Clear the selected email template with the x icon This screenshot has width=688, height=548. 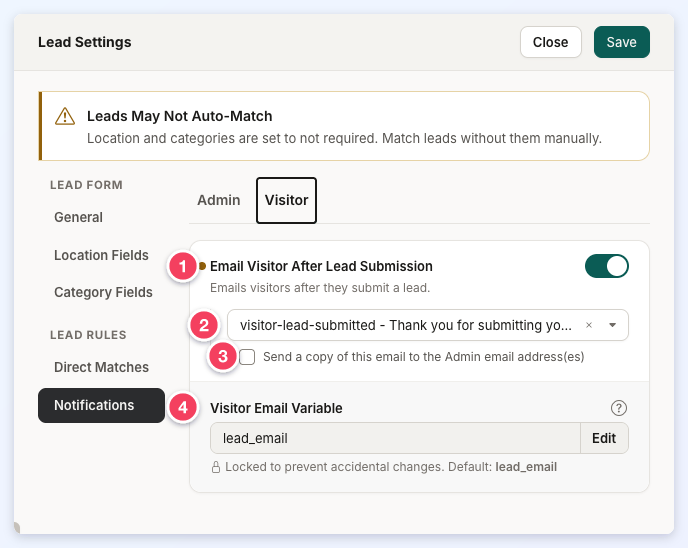589,325
